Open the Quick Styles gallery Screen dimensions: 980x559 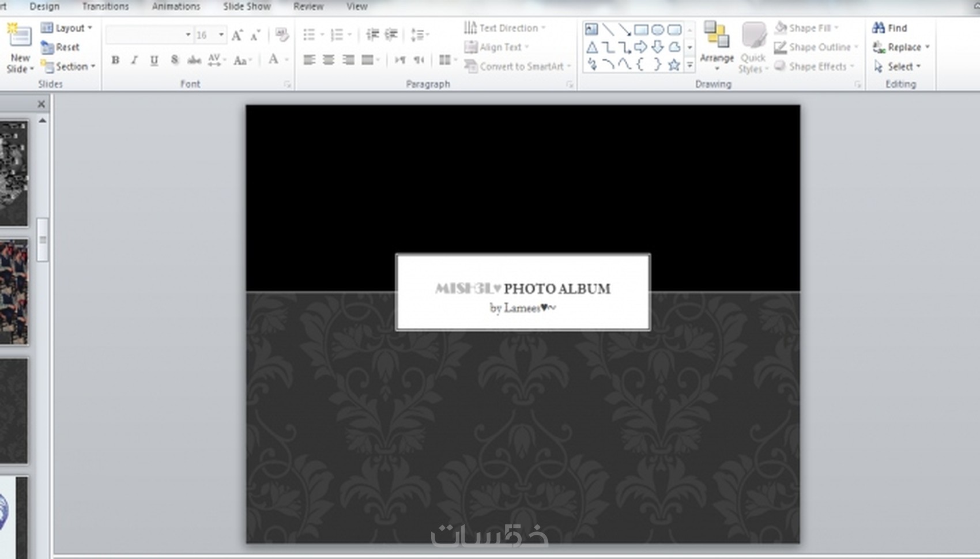coord(753,47)
